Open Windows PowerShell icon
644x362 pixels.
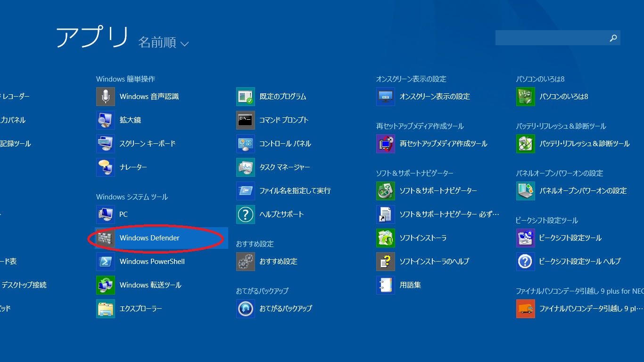[x=106, y=262]
